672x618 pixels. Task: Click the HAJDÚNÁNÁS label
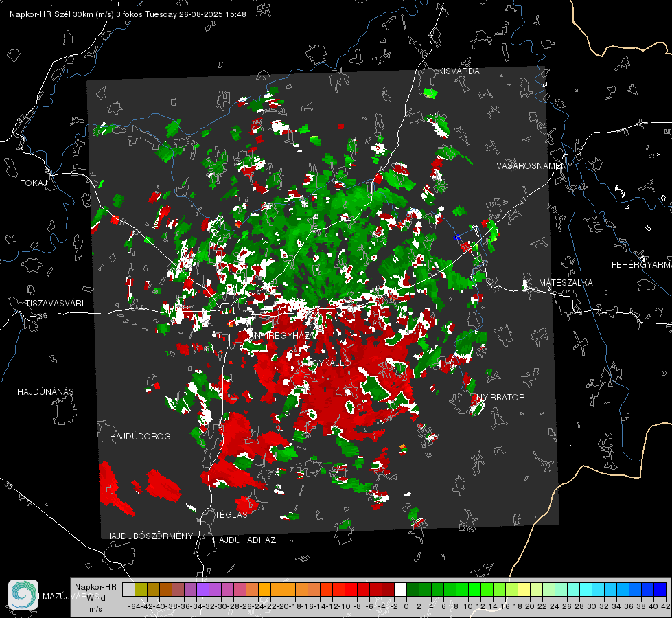click(45, 392)
